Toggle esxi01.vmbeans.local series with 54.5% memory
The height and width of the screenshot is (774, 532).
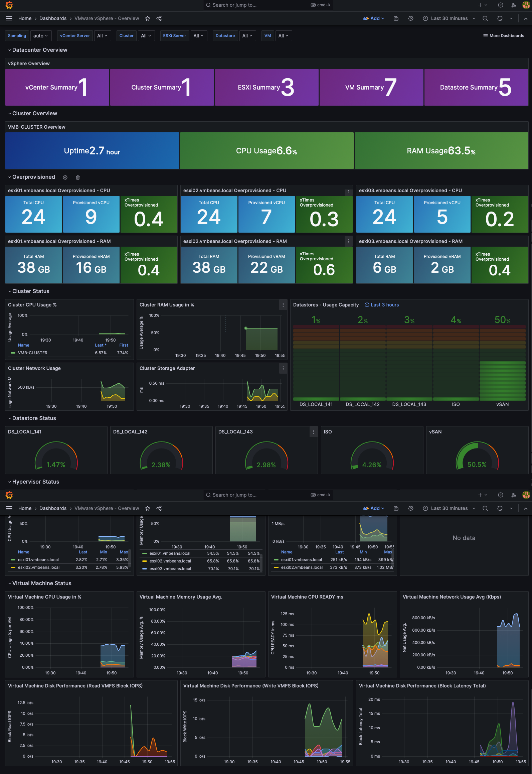[x=170, y=553]
